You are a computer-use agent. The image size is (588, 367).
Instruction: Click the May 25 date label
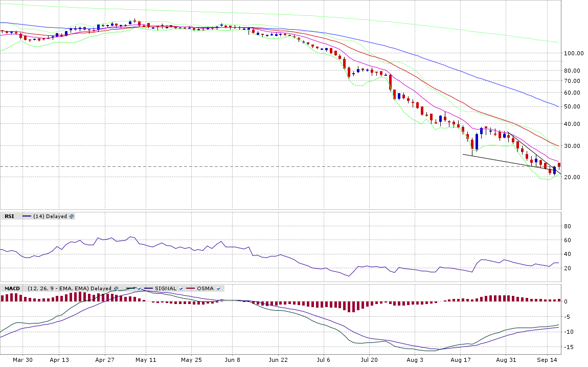coord(191,360)
